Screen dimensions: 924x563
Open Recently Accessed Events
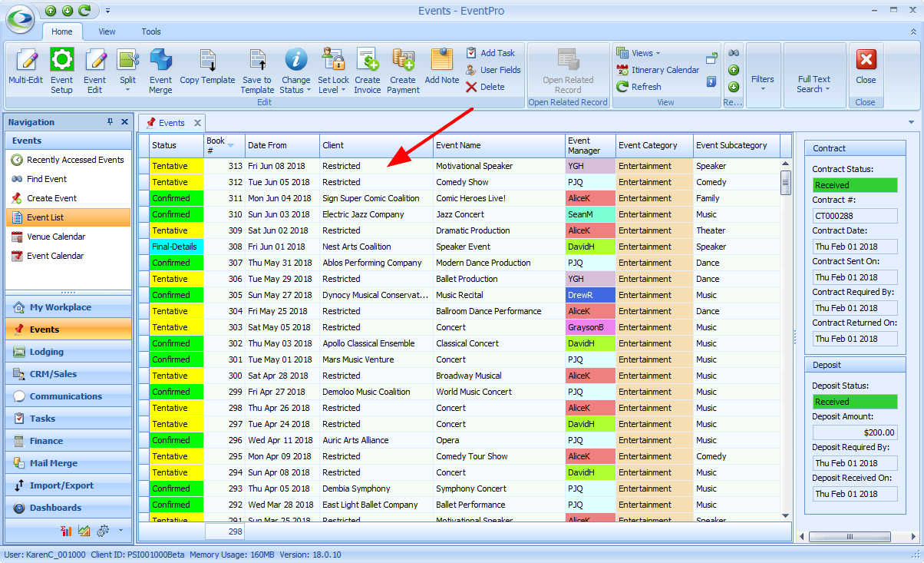pyautogui.click(x=68, y=160)
